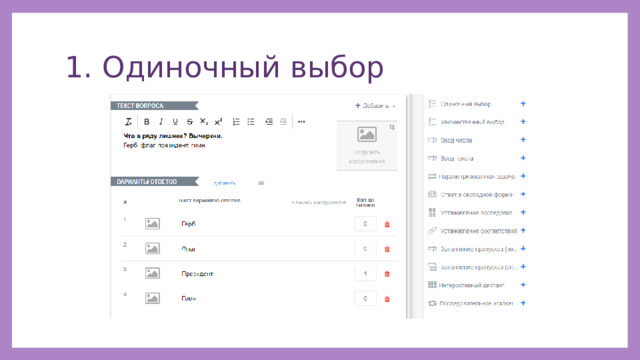Decrease indent of question text
This screenshot has height=360, width=640.
(283, 122)
